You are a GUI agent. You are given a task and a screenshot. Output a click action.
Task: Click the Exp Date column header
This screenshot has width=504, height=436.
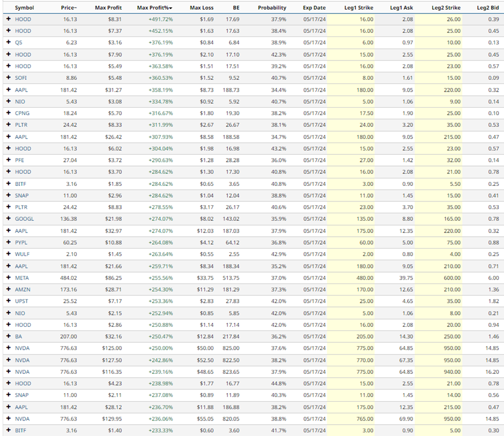click(314, 8)
